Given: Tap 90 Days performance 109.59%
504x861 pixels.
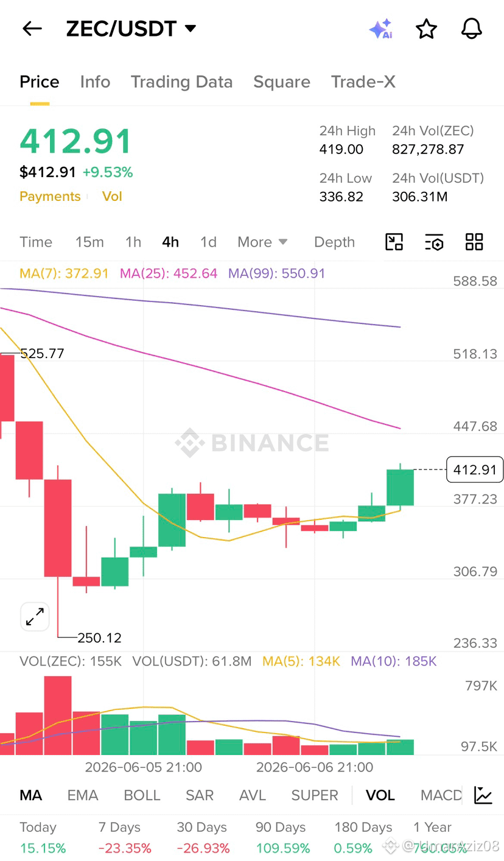Looking at the screenshot, I should click(x=283, y=848).
